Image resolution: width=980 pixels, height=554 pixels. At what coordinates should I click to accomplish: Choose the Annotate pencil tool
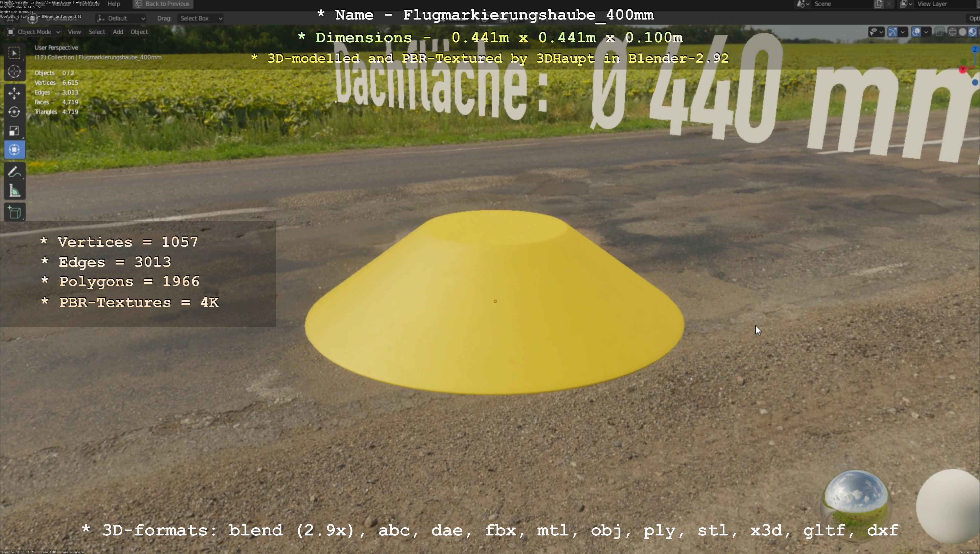(14, 172)
